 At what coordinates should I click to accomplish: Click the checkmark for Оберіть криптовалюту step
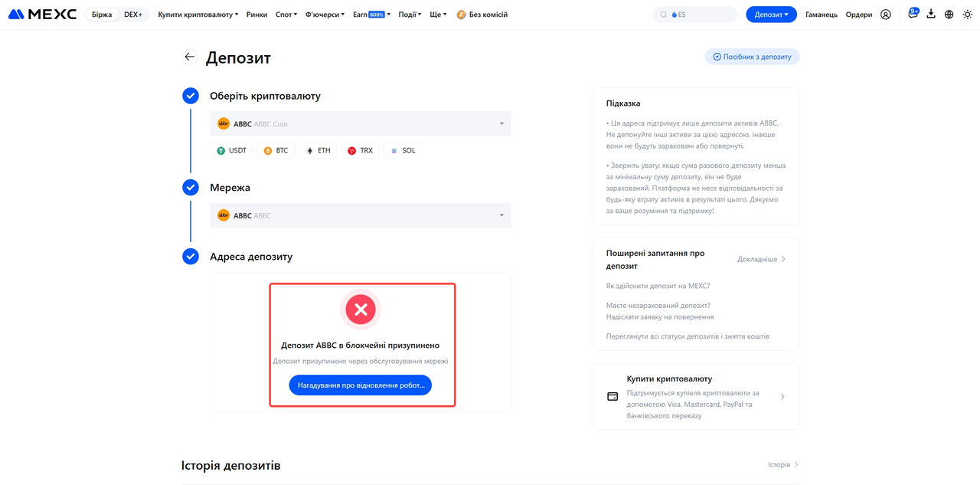click(x=191, y=96)
